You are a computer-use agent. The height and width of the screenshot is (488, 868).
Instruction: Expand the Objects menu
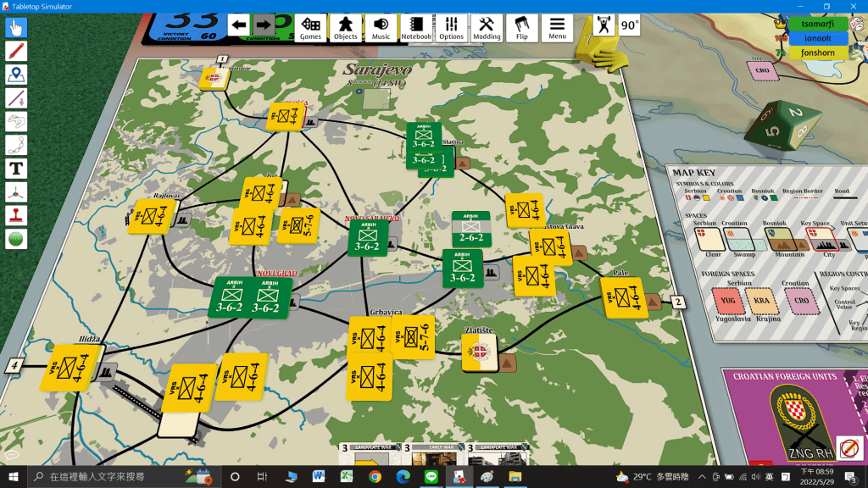345,27
